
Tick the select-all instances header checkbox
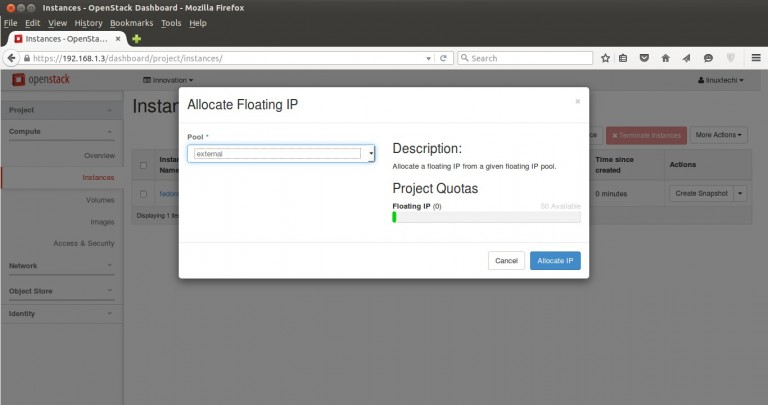(144, 165)
